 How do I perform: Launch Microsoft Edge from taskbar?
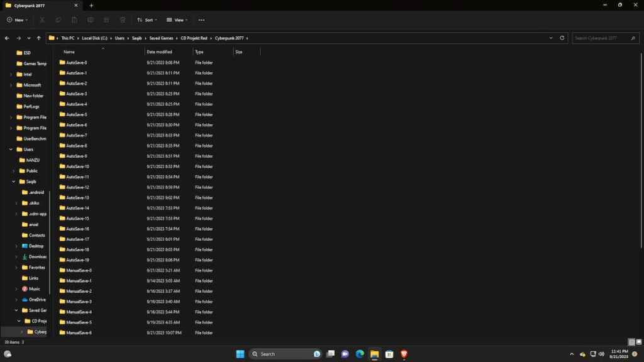tap(360, 354)
